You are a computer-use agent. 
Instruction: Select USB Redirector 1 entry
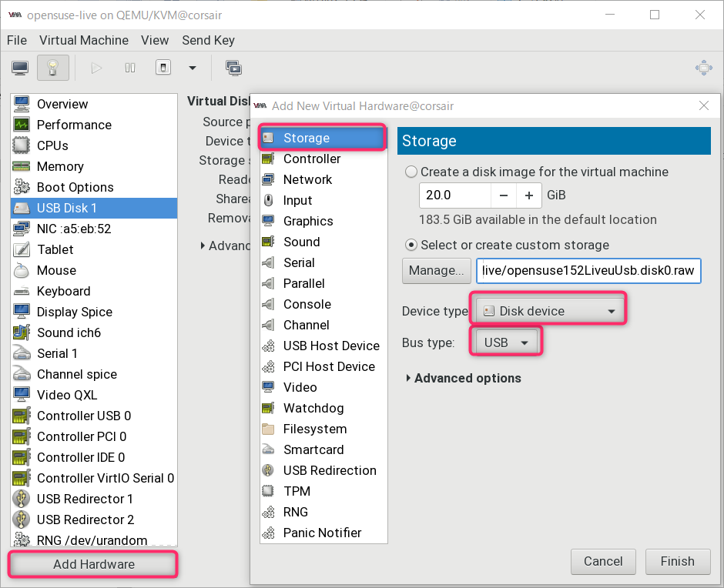(x=94, y=499)
